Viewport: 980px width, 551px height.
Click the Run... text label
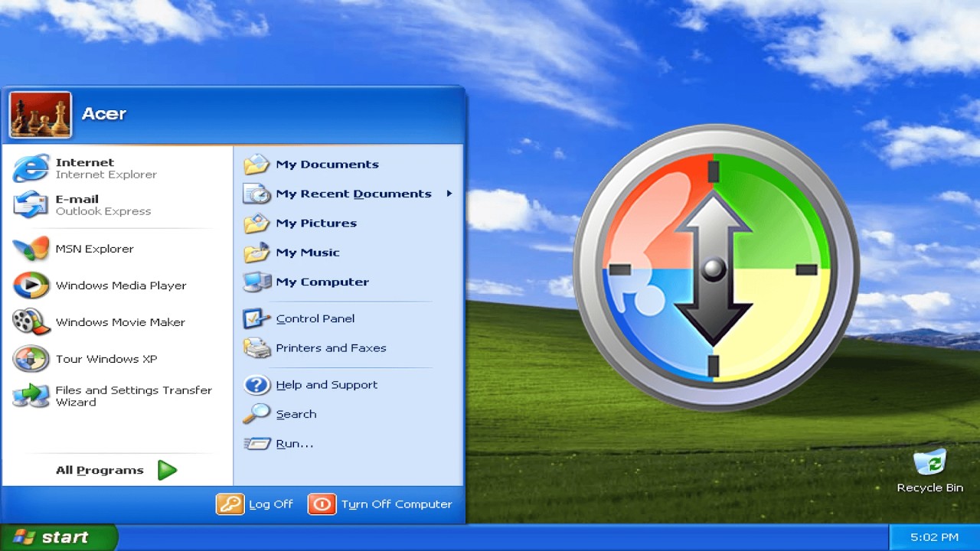click(x=294, y=443)
